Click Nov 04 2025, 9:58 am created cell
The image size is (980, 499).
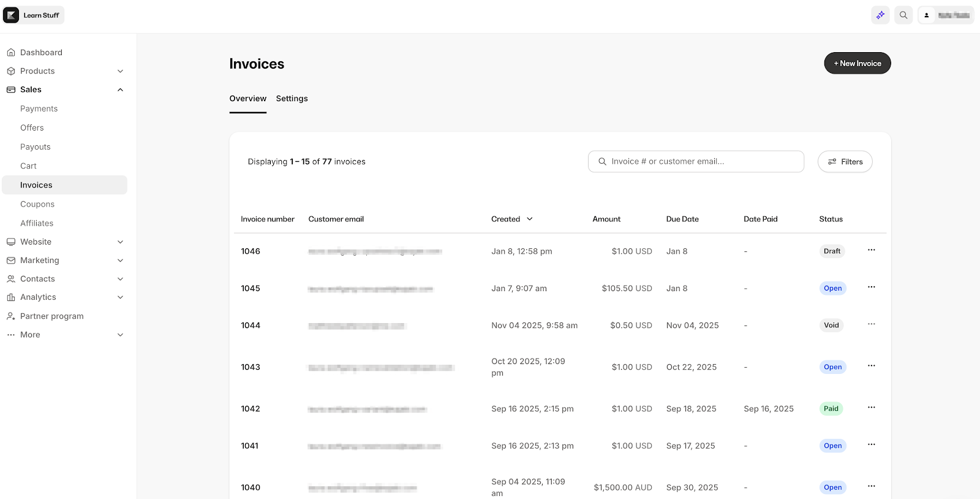(534, 325)
